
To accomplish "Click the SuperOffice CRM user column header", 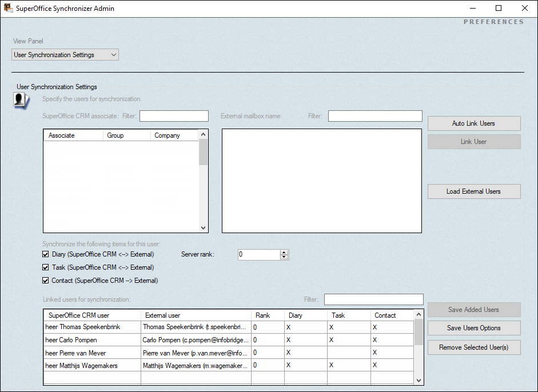I will [92, 315].
